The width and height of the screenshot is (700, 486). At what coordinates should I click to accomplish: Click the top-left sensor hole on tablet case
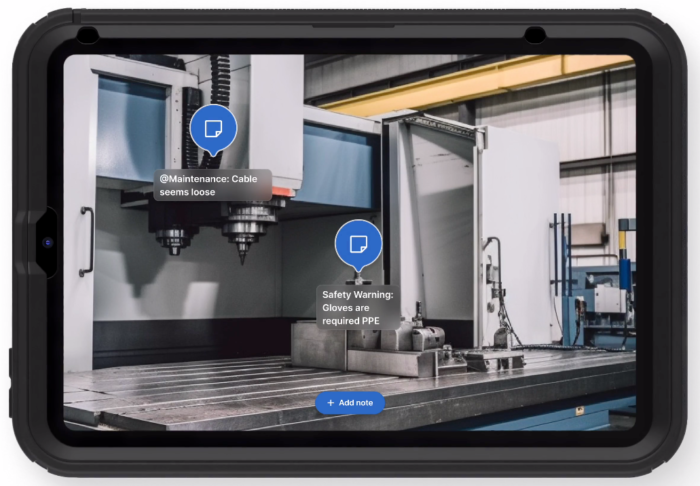[87, 35]
